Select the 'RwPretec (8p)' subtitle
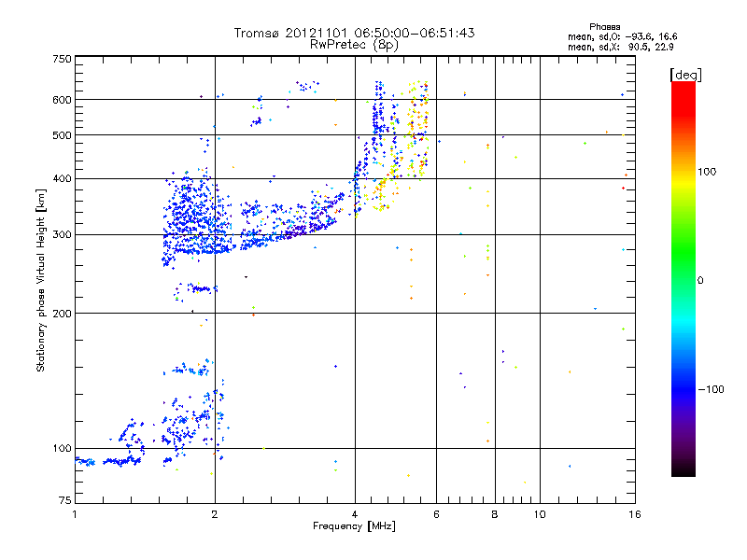Screen dimensions: 747x560 354,45
